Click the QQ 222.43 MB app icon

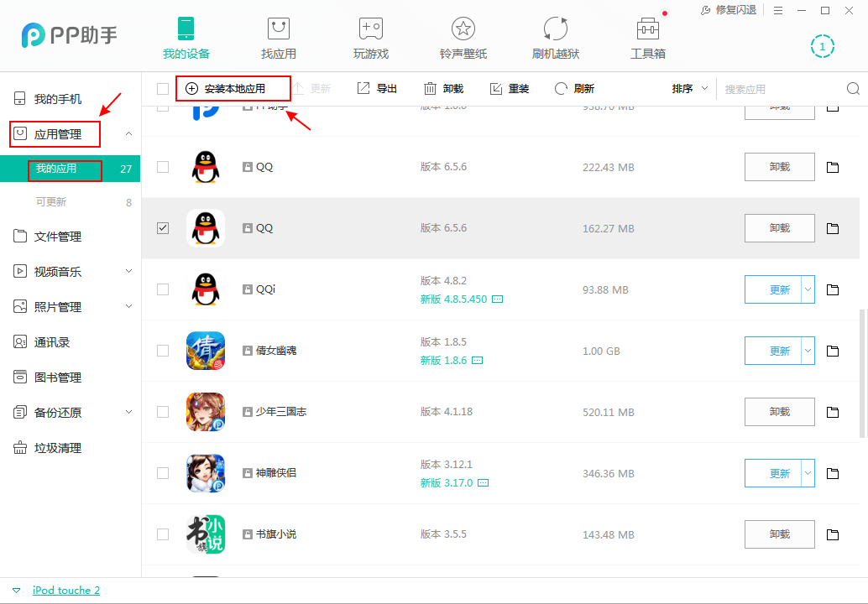[x=206, y=167]
